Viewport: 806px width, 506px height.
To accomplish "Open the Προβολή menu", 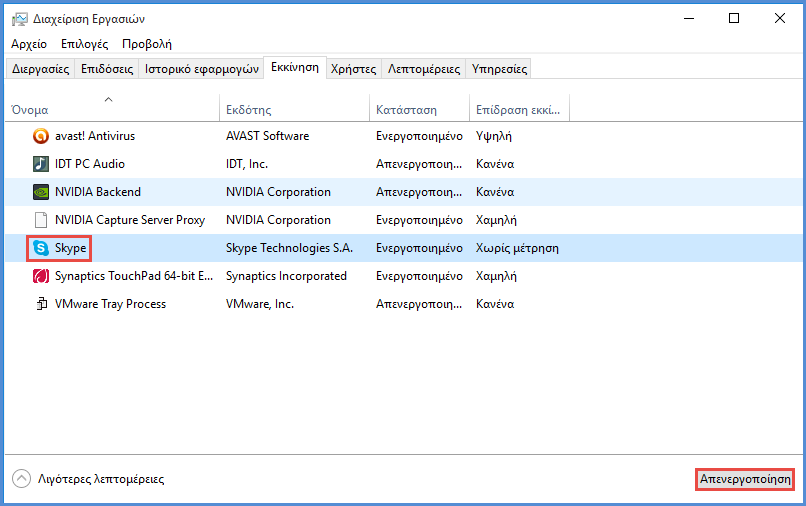I will 146,44.
